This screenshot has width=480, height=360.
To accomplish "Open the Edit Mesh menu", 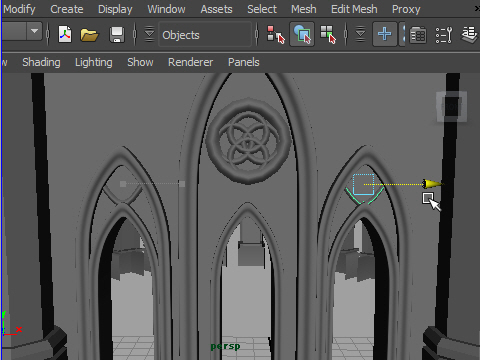I will 354,9.
